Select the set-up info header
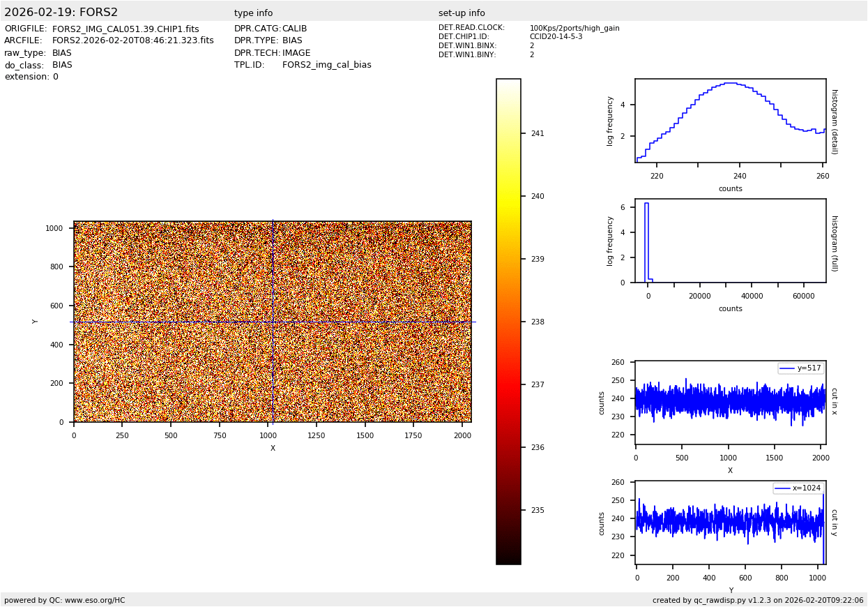Image resolution: width=868 pixels, height=607 pixels. pyautogui.click(x=462, y=13)
